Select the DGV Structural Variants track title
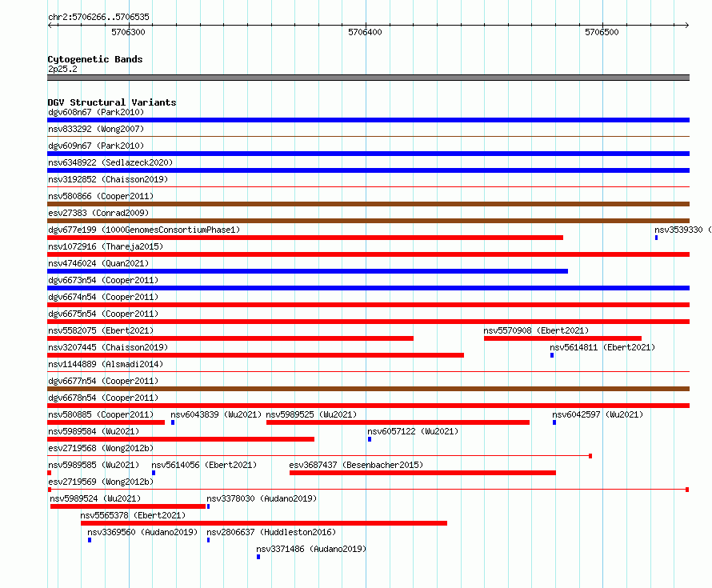 click(x=112, y=102)
